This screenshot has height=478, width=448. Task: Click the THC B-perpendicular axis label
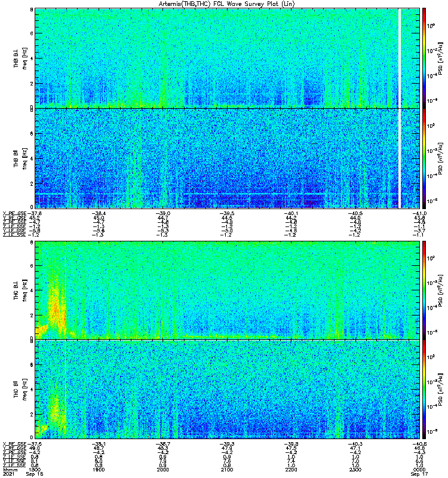tap(16, 290)
